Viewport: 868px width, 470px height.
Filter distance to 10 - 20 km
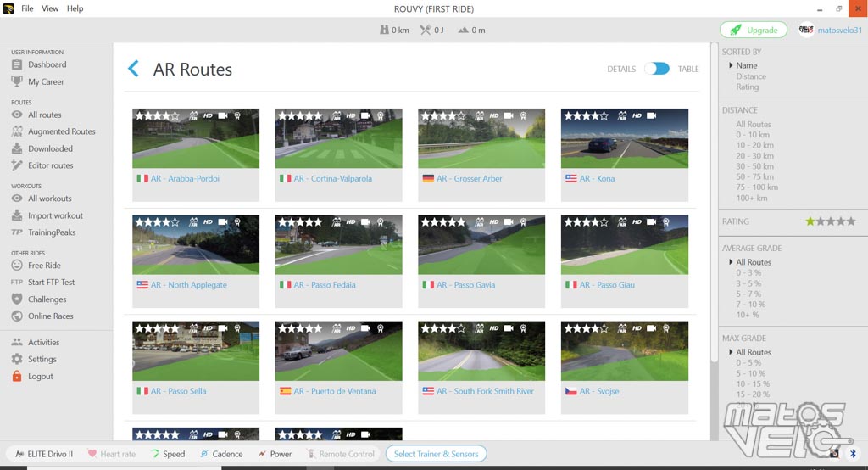coord(754,145)
